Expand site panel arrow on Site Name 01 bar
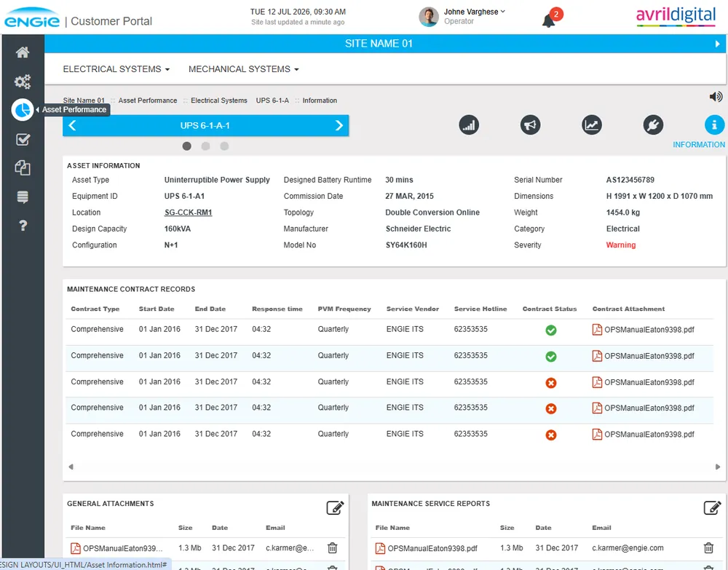Viewport: 728px width, 570px height. pos(717,44)
